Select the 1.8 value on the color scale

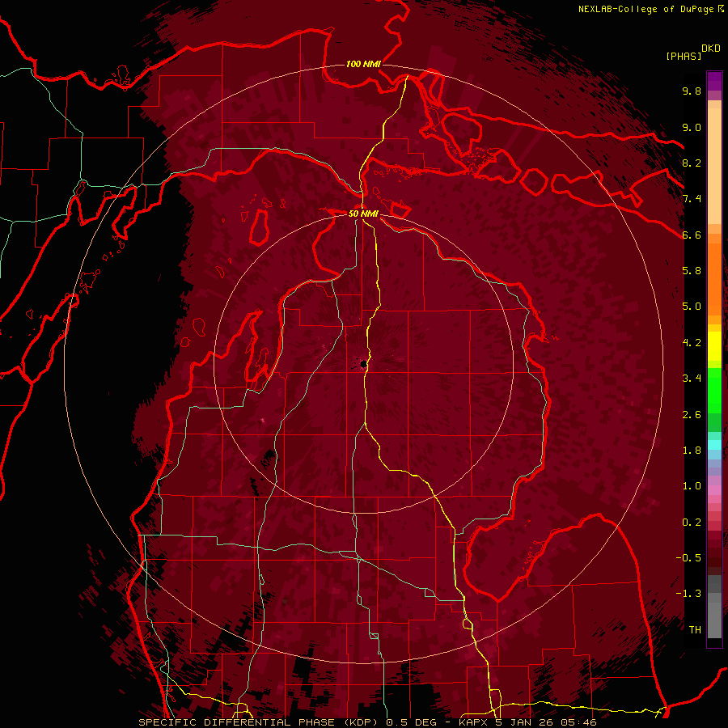[x=692, y=451]
